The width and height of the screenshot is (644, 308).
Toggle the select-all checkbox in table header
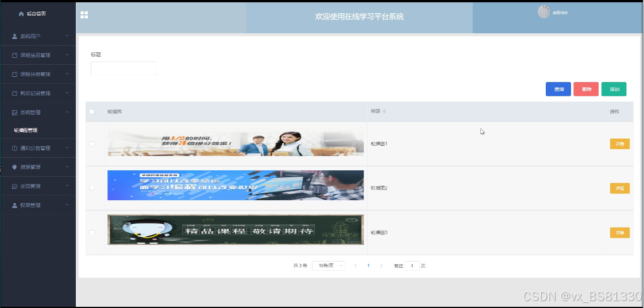click(91, 111)
